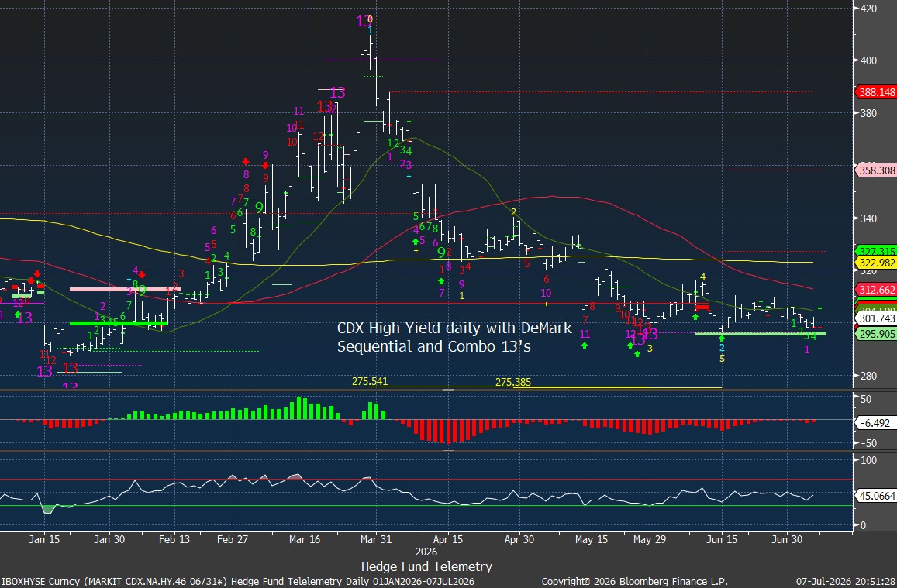Select the red 312.662 moving average label
This screenshot has width=897, height=588.
click(875, 290)
